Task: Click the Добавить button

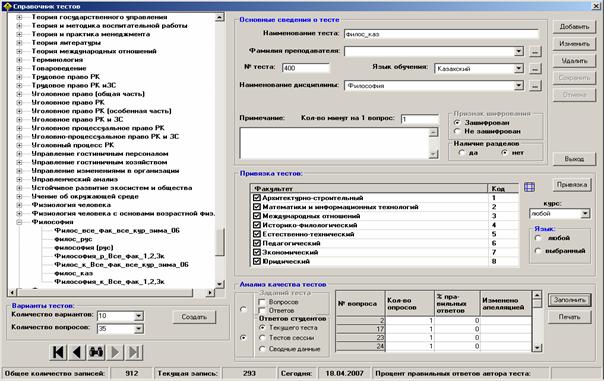Action: [x=574, y=27]
